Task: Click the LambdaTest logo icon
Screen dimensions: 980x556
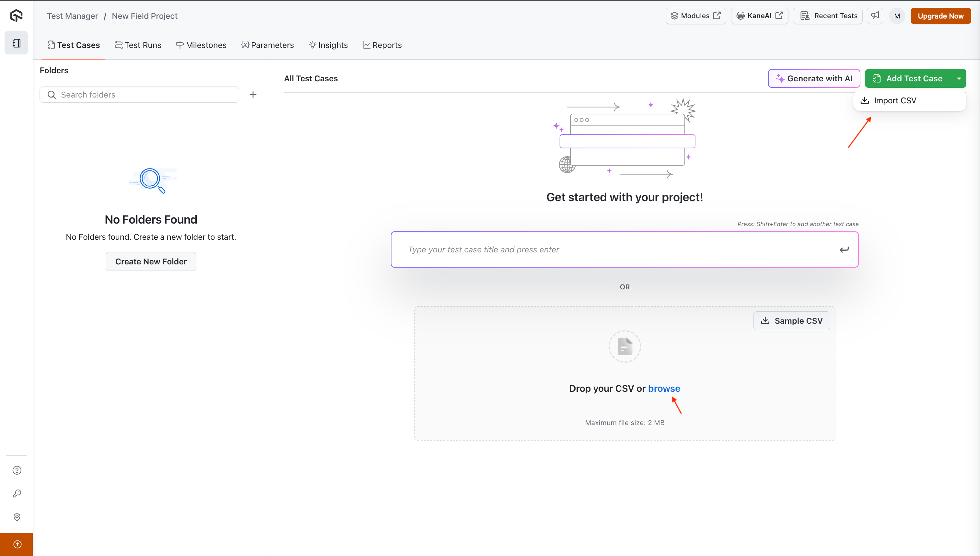Action: pos(16,16)
